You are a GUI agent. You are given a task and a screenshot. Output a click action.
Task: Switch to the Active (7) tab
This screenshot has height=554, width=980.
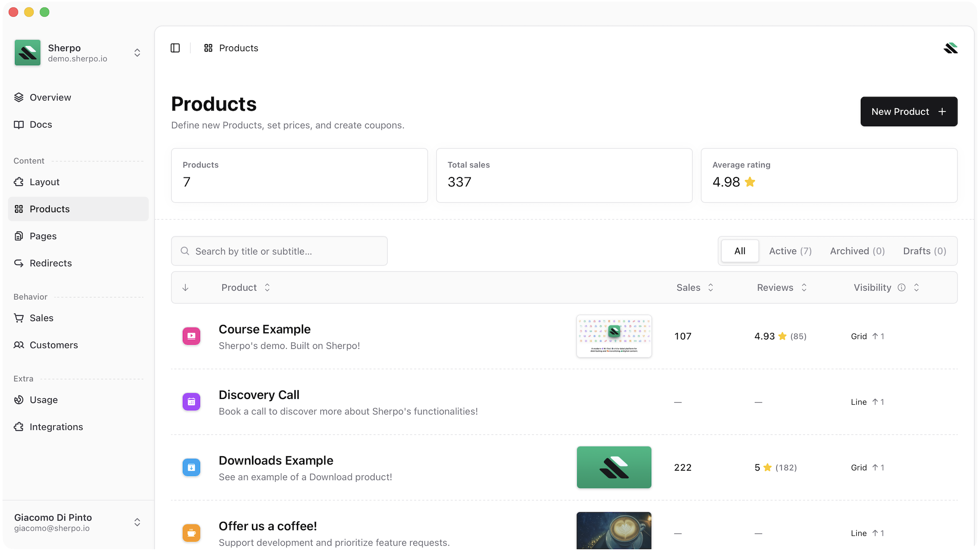[x=790, y=251]
